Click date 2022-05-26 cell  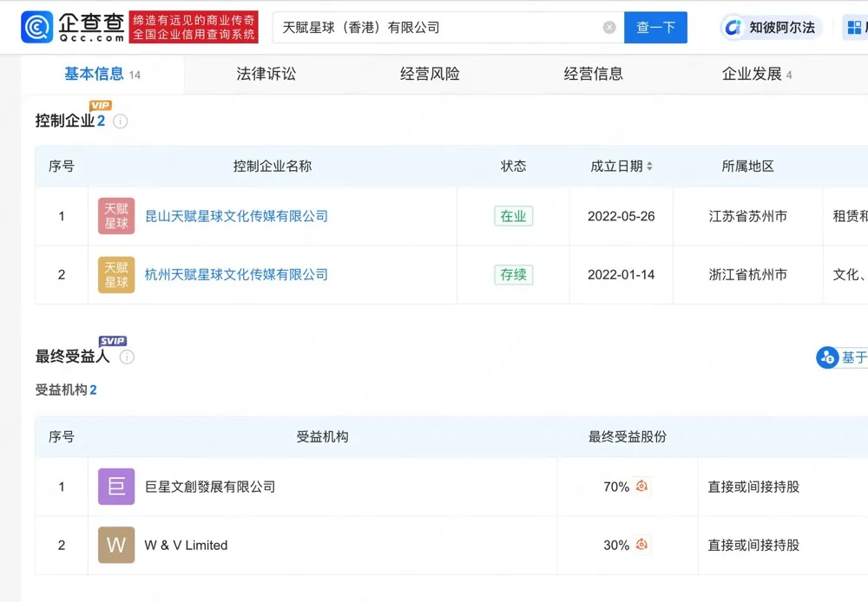tap(621, 216)
